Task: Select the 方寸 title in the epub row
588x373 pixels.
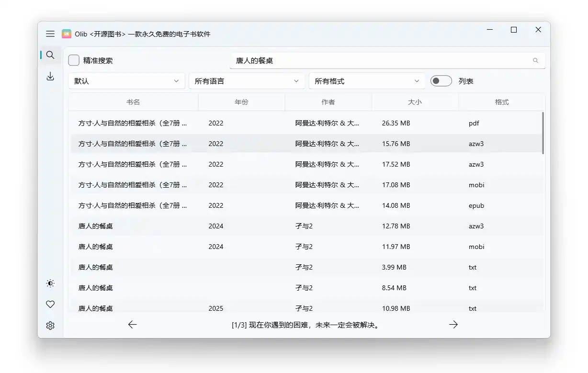Action: (133, 205)
